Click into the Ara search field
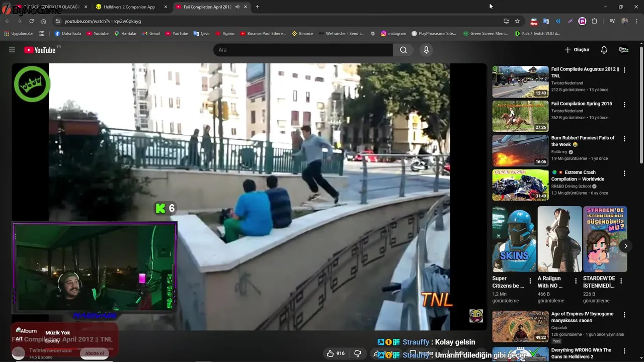 (303, 50)
